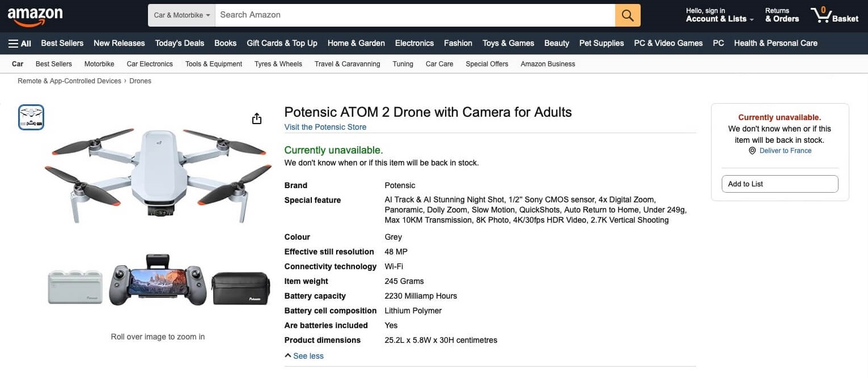Click Visit the Potensic Store link
Image resolution: width=868 pixels, height=378 pixels.
(x=325, y=127)
